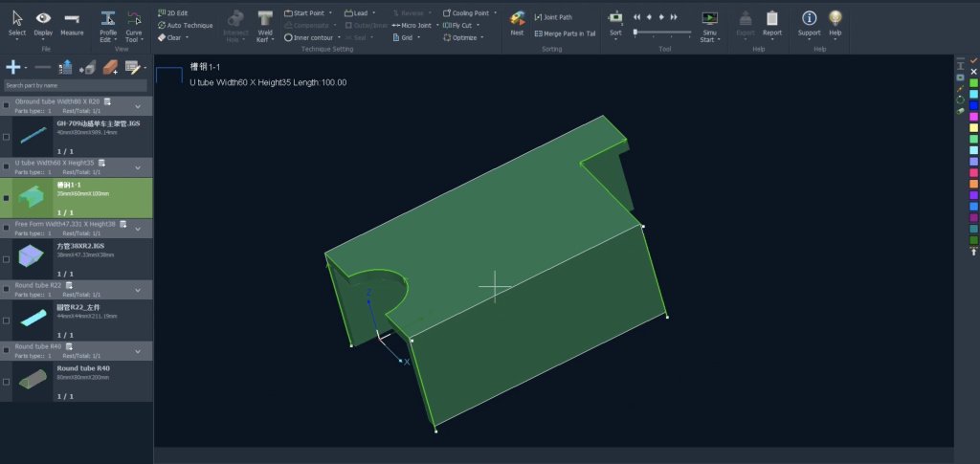
Task: Click the Search part by name field
Action: tap(75, 85)
